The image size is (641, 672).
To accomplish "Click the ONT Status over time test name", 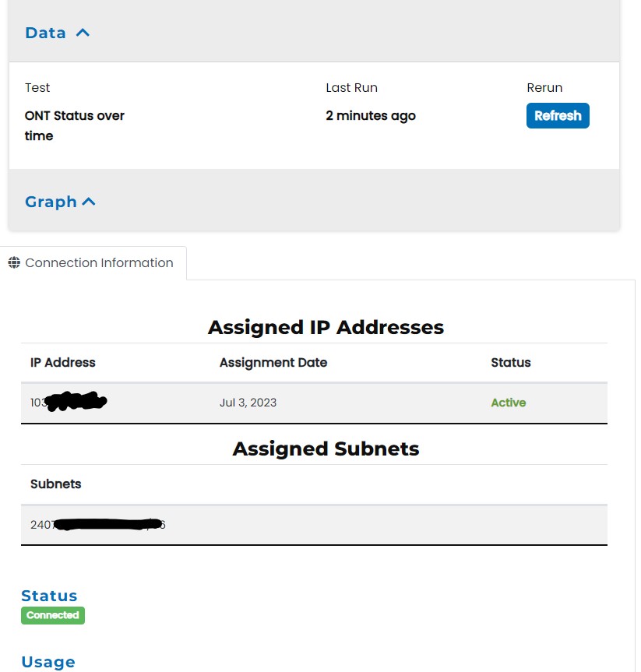I will coord(75,125).
